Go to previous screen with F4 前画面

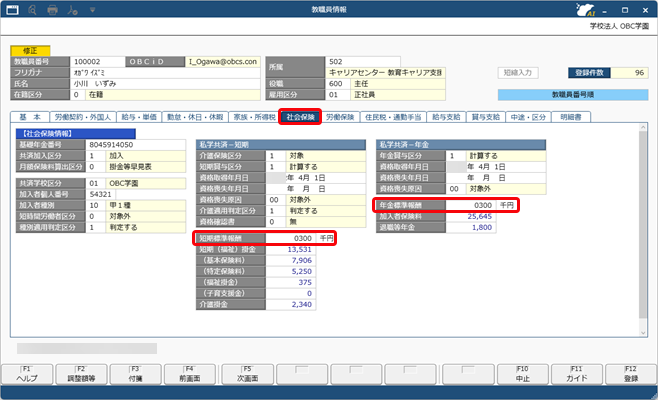(x=190, y=374)
